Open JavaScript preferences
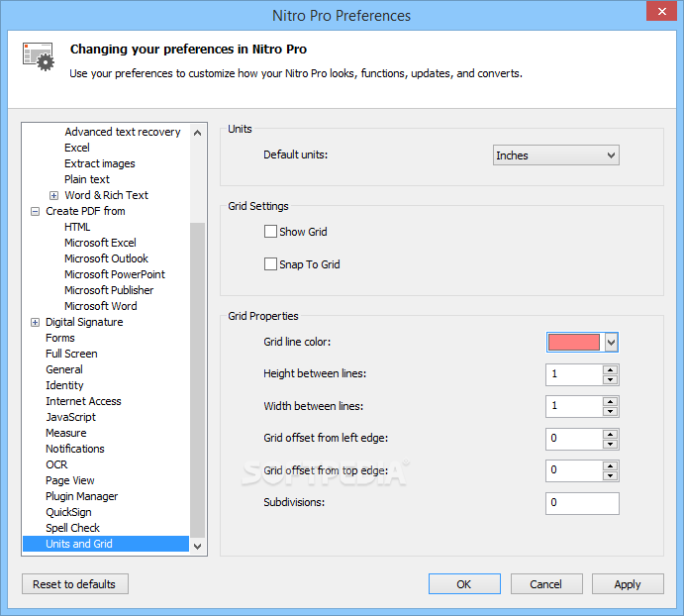Screen dimensions: 684x616 [70, 417]
